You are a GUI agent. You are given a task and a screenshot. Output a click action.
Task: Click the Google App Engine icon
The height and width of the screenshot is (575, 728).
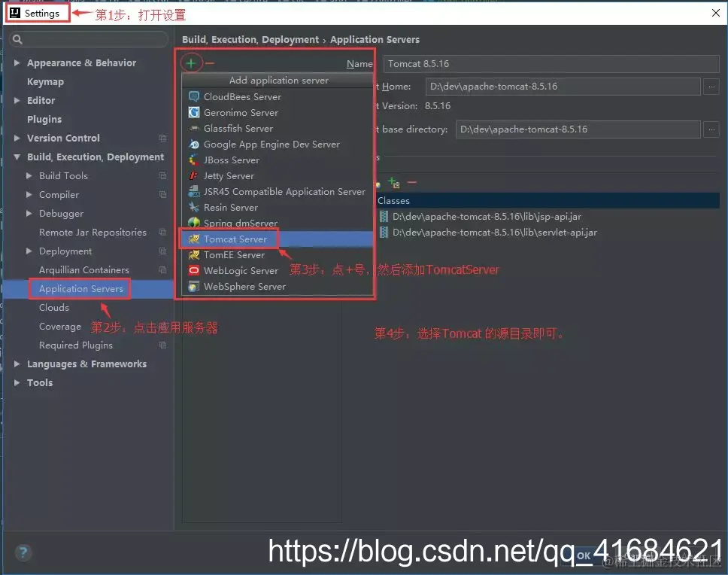[x=193, y=144]
